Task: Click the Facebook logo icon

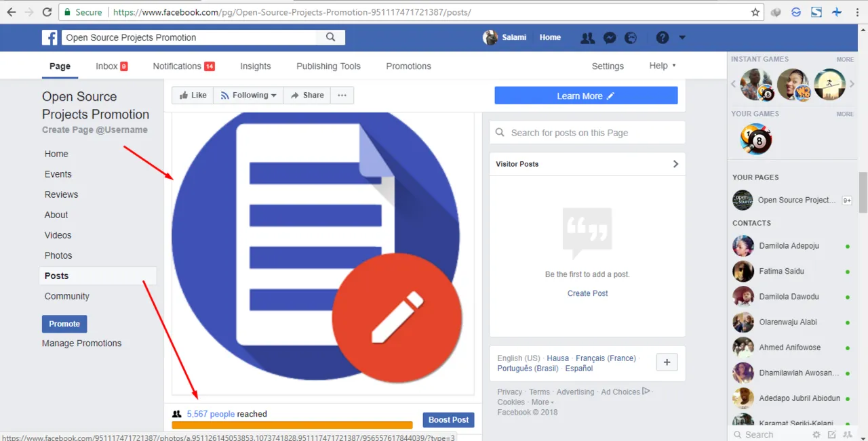Action: [50, 37]
